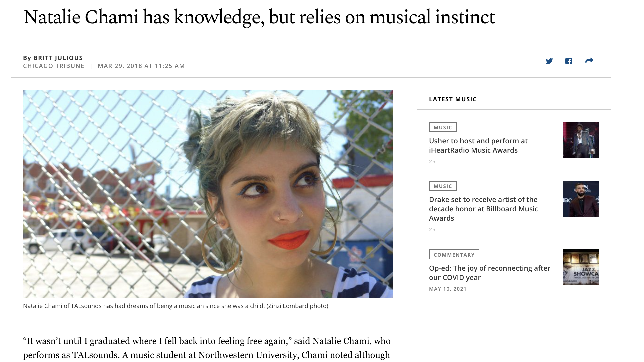This screenshot has height=362, width=644.
Task: Click the photo caption text
Action: pos(175,306)
